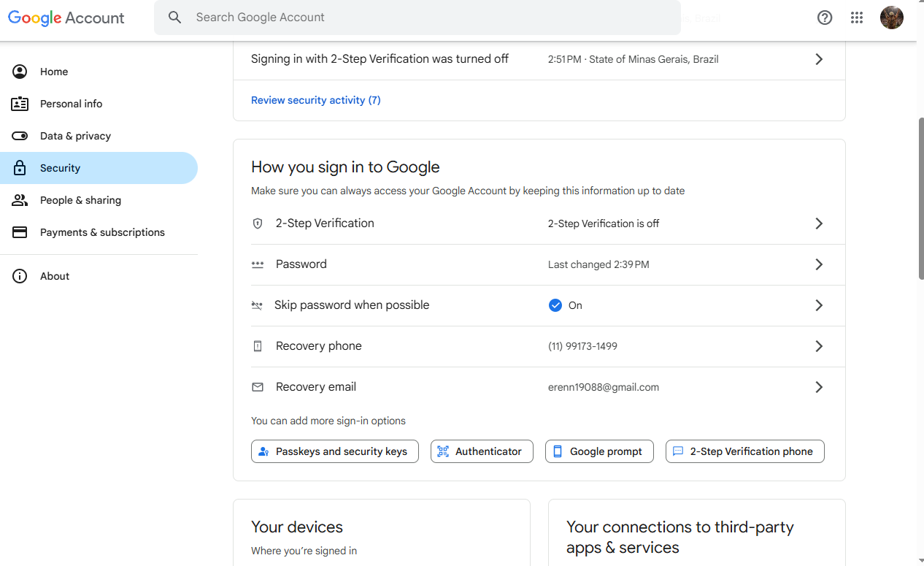This screenshot has height=566, width=924.
Task: Click 2-Step Verification phone button
Action: [x=745, y=451]
